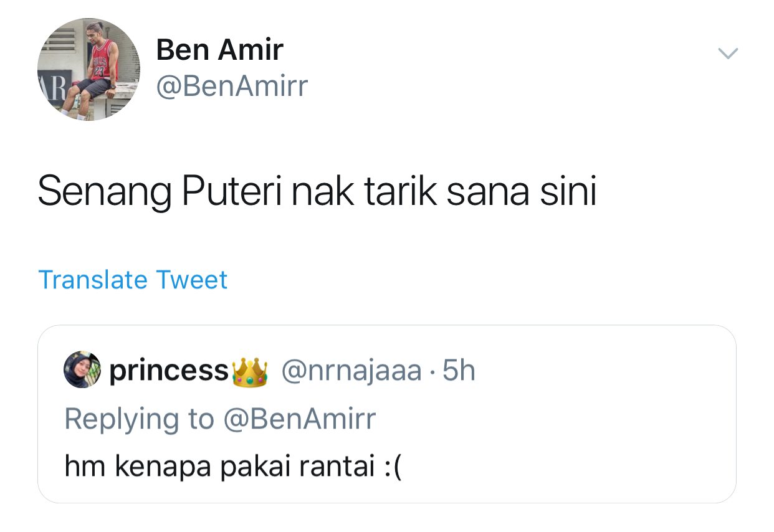
Task: Open Ben Amir's profile picture
Action: [x=88, y=69]
